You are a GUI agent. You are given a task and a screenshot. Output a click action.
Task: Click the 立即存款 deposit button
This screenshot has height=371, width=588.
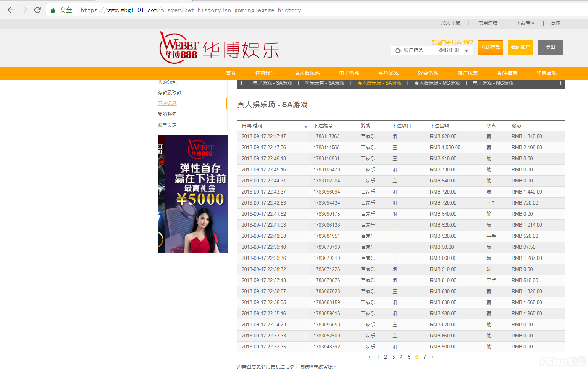[490, 47]
